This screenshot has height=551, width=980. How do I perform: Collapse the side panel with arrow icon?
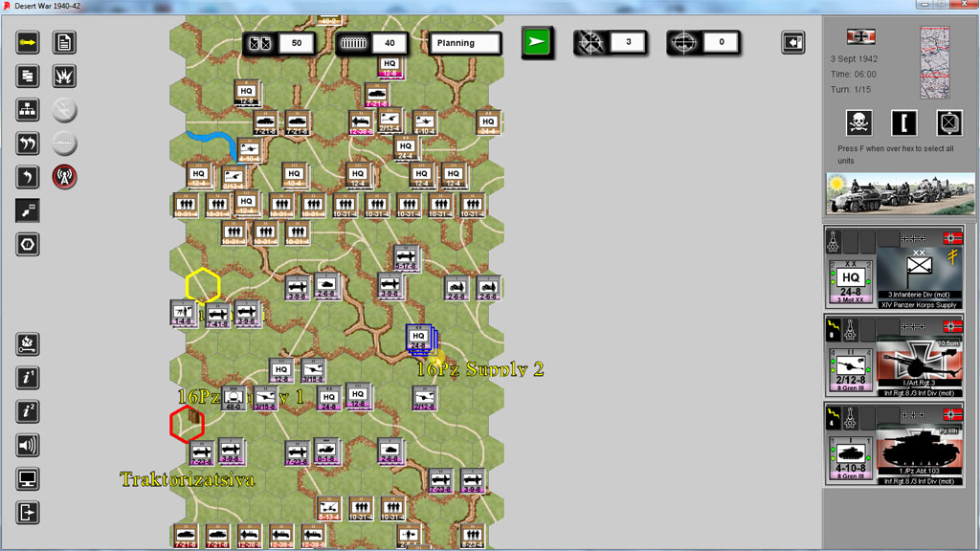click(x=793, y=42)
